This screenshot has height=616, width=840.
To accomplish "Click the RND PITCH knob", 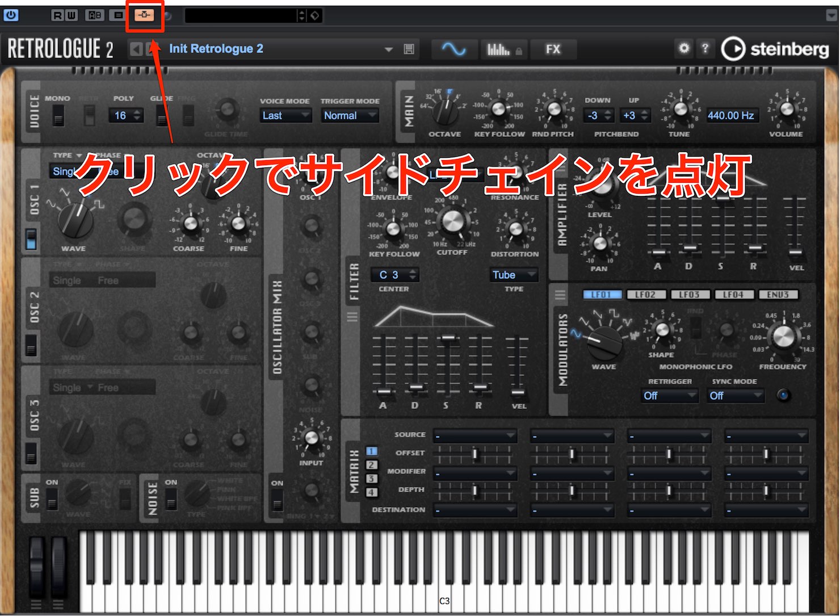I will pyautogui.click(x=553, y=109).
